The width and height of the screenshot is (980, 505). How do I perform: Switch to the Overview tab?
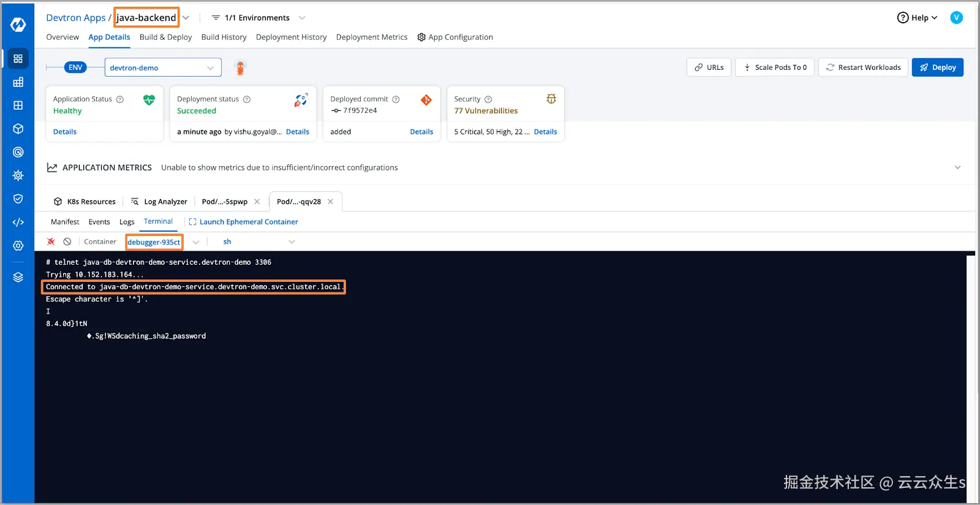pyautogui.click(x=62, y=37)
